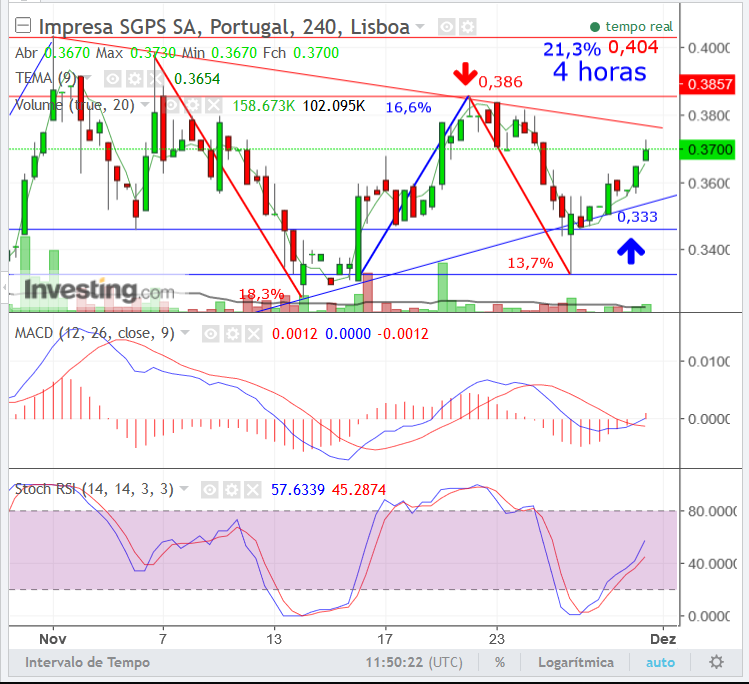This screenshot has width=749, height=684.
Task: Toggle percentage scale % button
Action: coord(500,663)
